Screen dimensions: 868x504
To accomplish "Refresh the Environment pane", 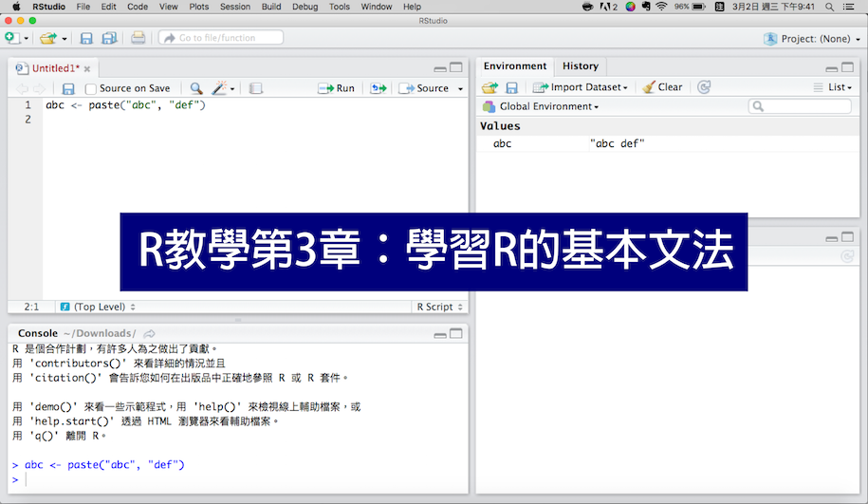I will pyautogui.click(x=704, y=87).
